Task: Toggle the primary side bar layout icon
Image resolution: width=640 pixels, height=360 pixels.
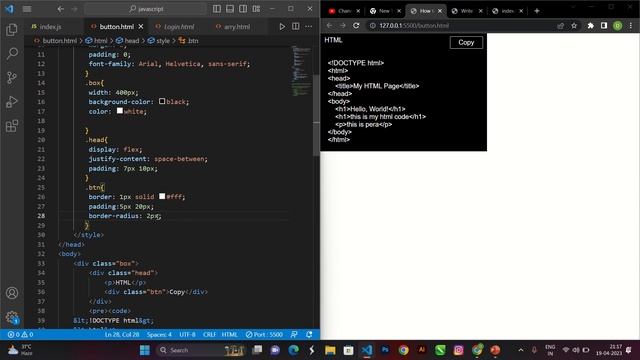Action: coord(217,9)
